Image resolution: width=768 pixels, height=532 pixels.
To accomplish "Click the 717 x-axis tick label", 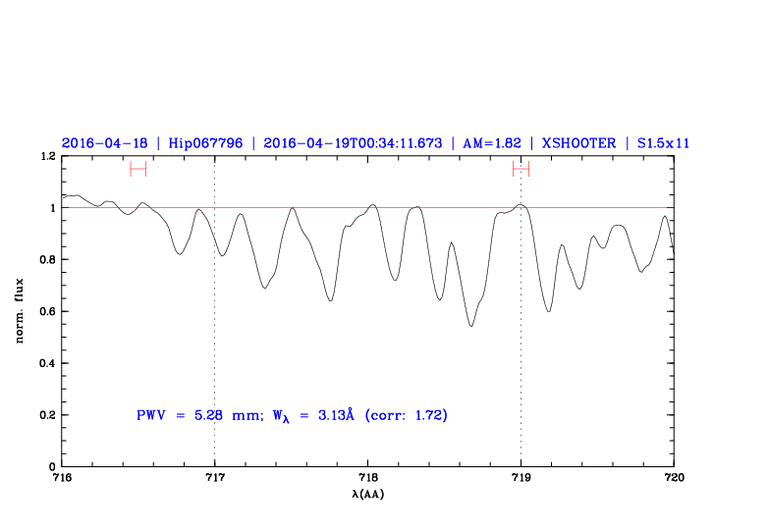I will (x=214, y=478).
